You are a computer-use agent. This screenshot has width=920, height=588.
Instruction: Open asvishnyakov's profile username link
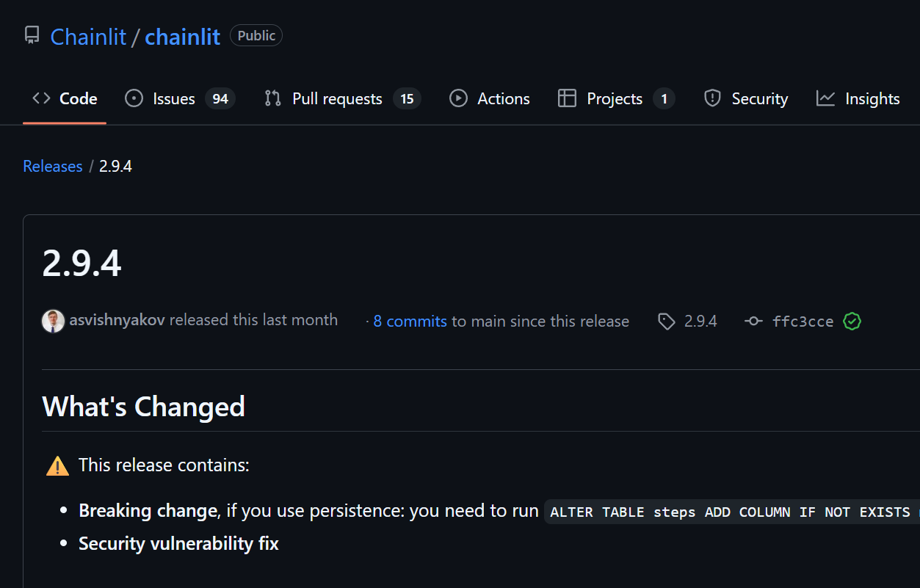(117, 320)
